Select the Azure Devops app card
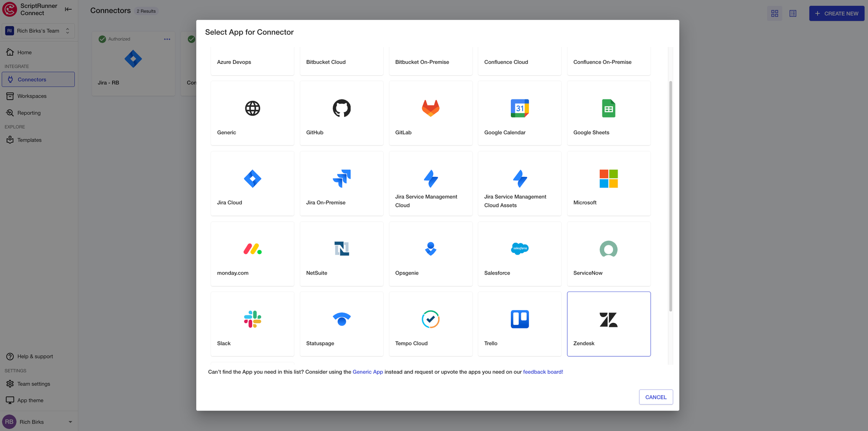 (253, 61)
